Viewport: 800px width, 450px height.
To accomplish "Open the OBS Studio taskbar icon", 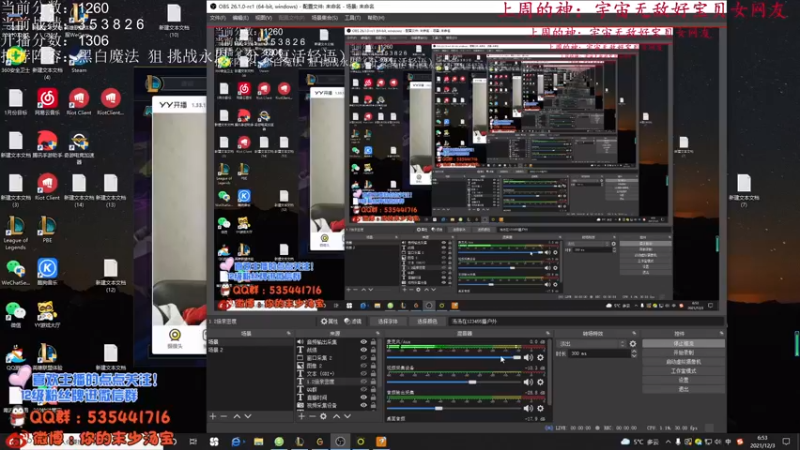I will point(340,441).
